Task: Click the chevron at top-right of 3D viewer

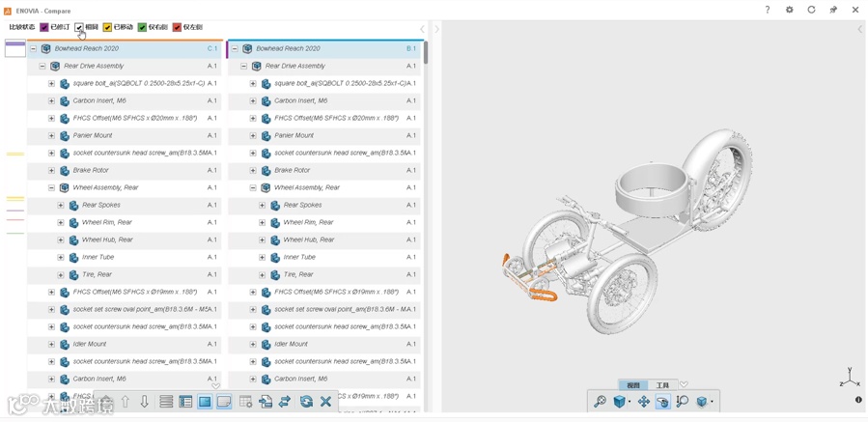Action: tap(860, 29)
